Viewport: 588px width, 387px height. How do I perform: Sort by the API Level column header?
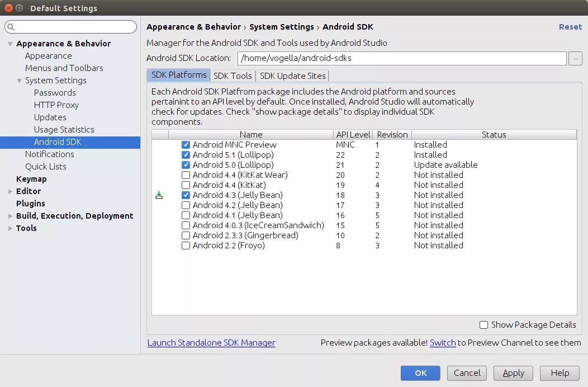[353, 135]
